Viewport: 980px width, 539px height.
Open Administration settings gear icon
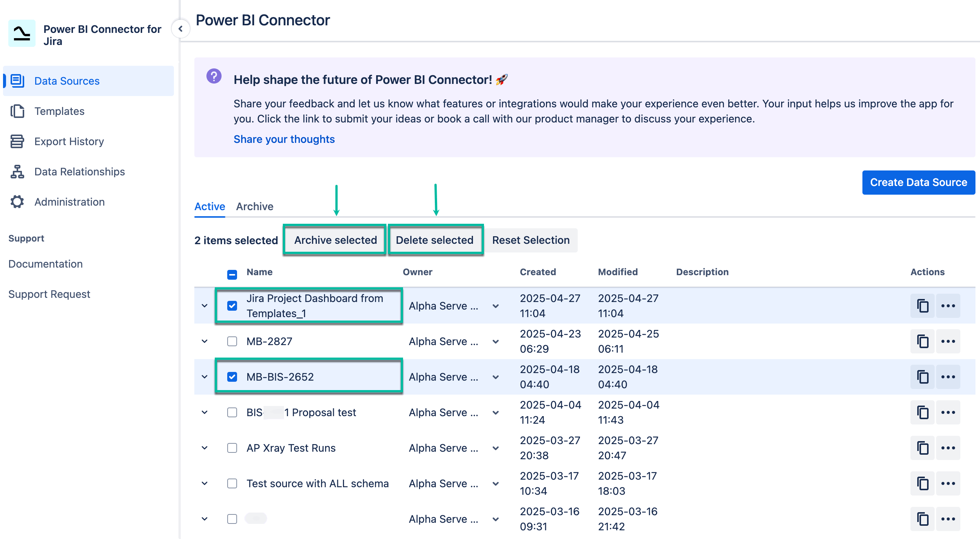tap(17, 201)
